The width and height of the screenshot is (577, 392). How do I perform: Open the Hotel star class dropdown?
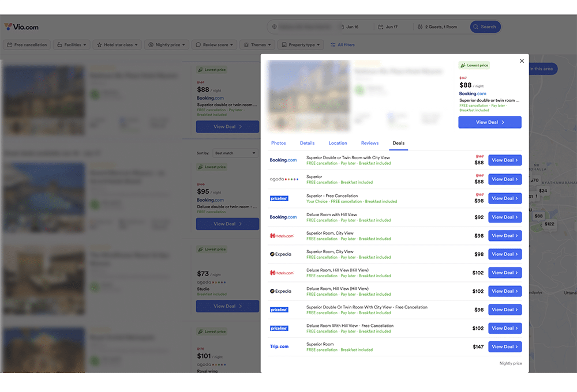pos(117,45)
